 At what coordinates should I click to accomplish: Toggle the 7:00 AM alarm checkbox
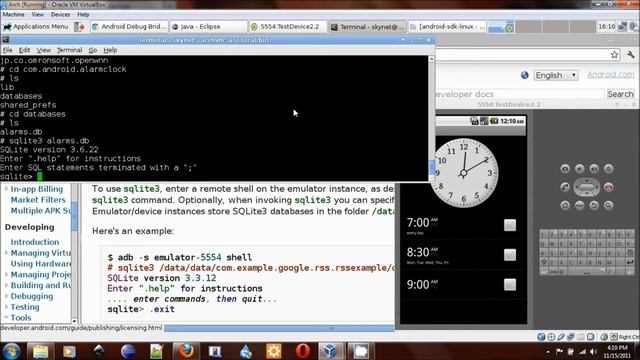click(x=510, y=225)
